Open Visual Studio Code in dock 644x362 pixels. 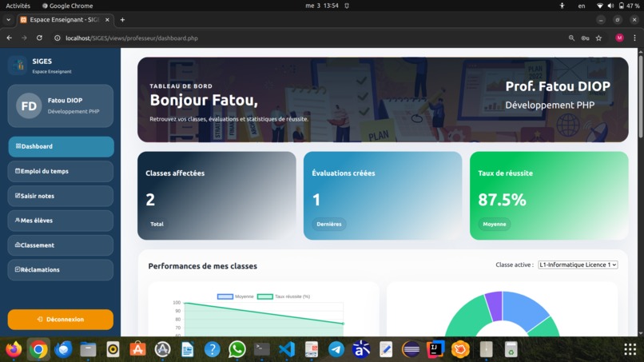pos(287,350)
